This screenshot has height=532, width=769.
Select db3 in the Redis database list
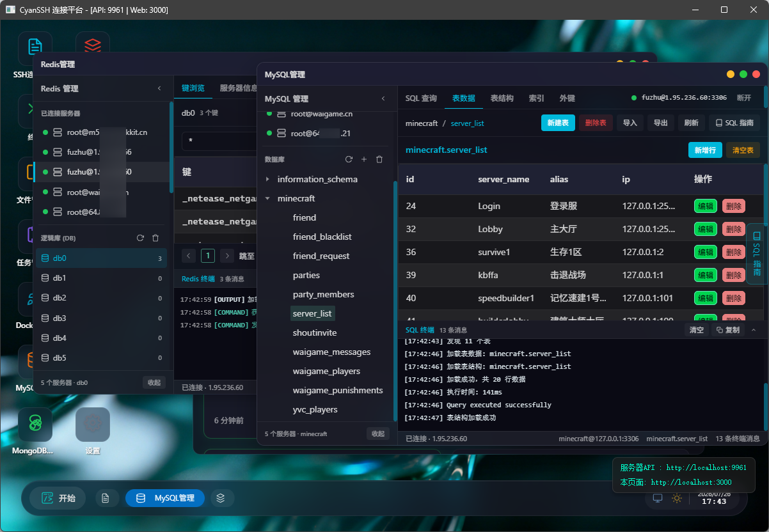(101, 318)
